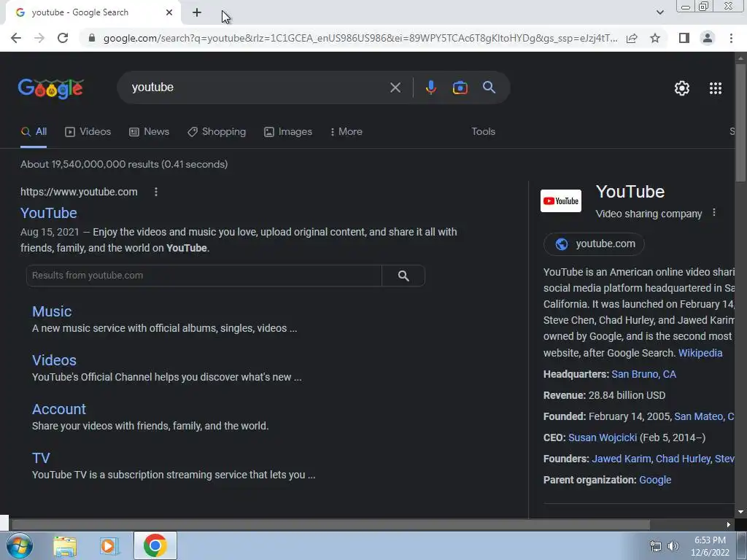This screenshot has height=560, width=747.
Task: Open the three-dot menu beside youtube.com URL
Action: point(156,192)
